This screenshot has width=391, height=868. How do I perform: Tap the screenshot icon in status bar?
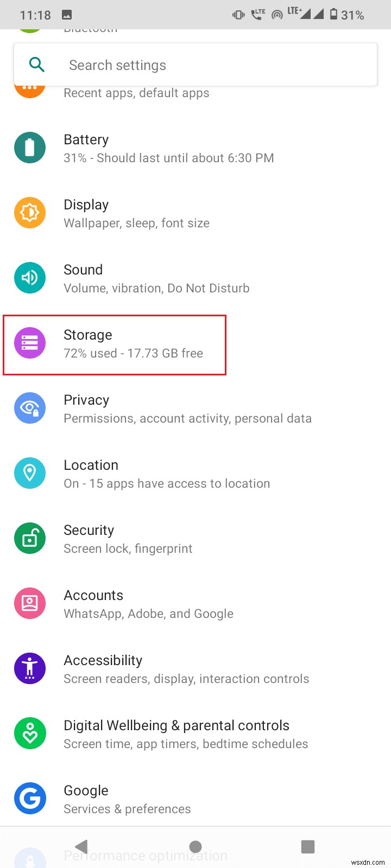tap(66, 15)
